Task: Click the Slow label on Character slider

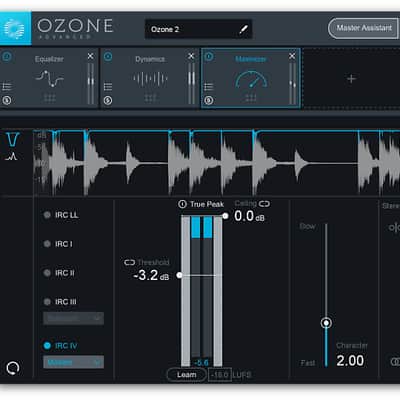Action: point(307,227)
